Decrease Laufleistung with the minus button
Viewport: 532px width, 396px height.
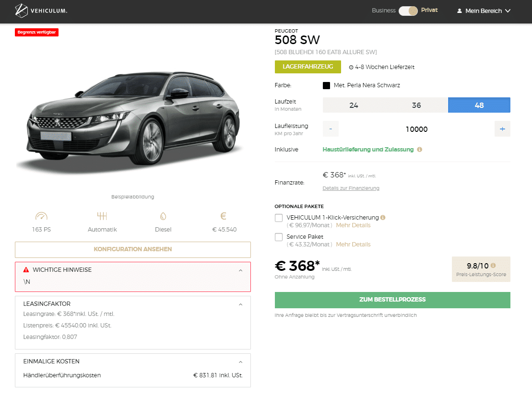pyautogui.click(x=331, y=129)
